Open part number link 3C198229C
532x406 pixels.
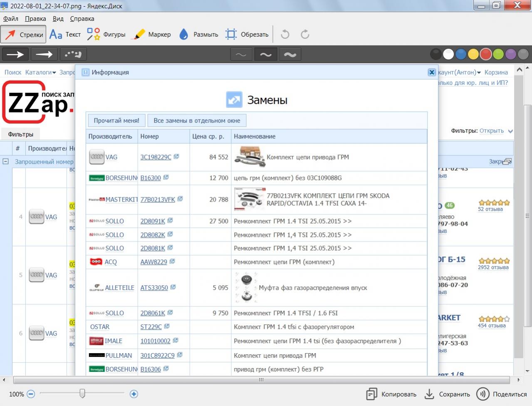coord(156,157)
